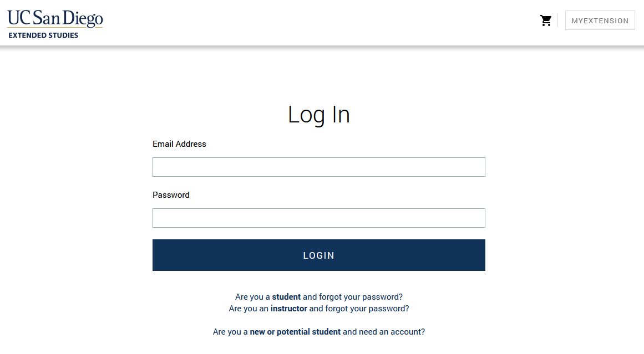Submit with the LOGIN button

click(x=319, y=255)
